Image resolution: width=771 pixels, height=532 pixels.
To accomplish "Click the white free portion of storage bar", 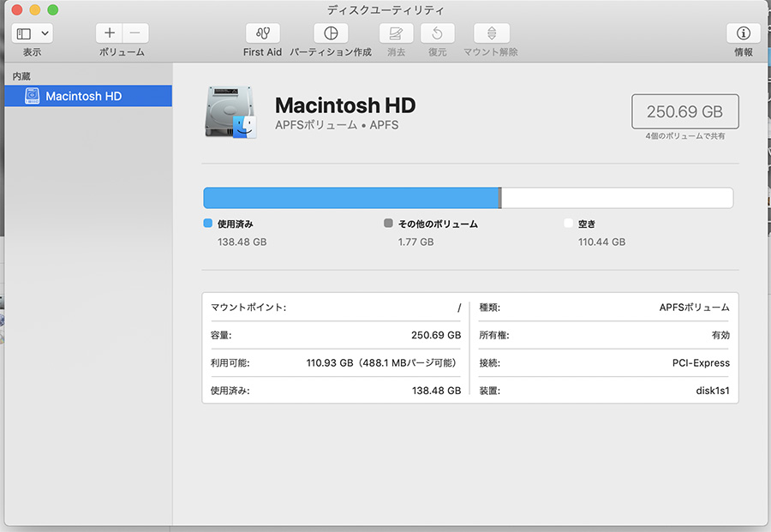I will pyautogui.click(x=617, y=198).
